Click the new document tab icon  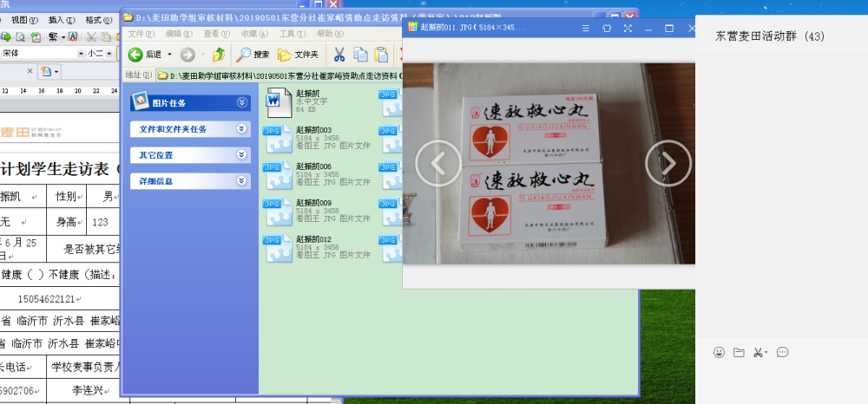pyautogui.click(x=46, y=72)
